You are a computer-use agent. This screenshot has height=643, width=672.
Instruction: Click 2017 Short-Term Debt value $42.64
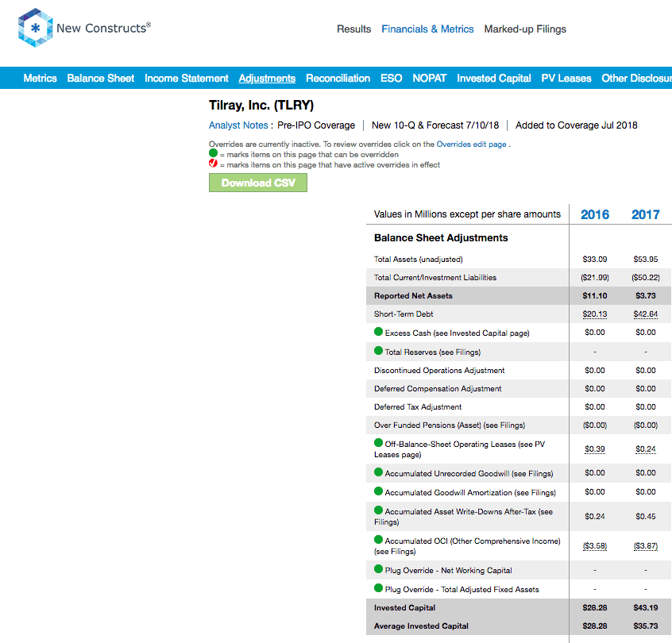pyautogui.click(x=646, y=314)
